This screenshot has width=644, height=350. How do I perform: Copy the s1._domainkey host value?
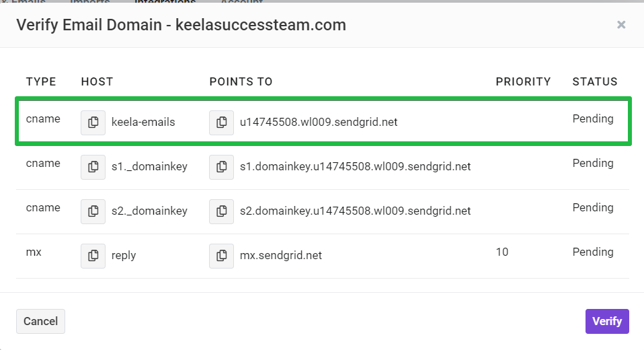click(93, 167)
